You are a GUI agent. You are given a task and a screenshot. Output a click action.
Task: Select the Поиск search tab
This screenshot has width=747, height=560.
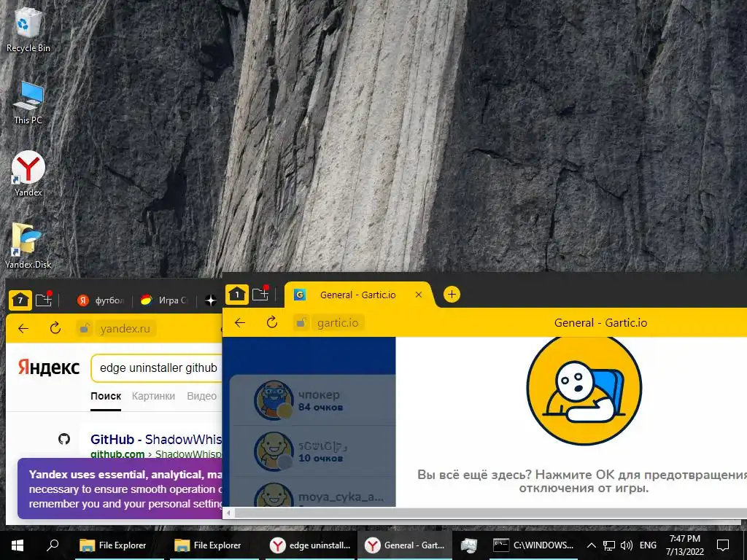click(x=106, y=396)
